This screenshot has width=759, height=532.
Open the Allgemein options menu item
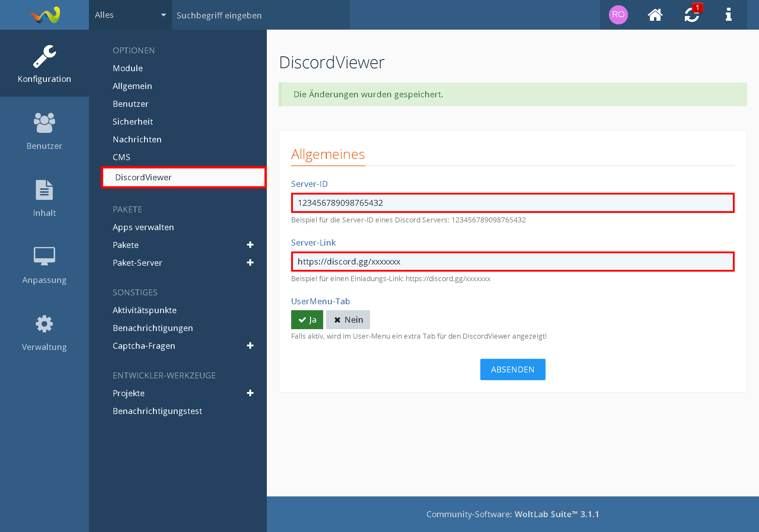132,86
